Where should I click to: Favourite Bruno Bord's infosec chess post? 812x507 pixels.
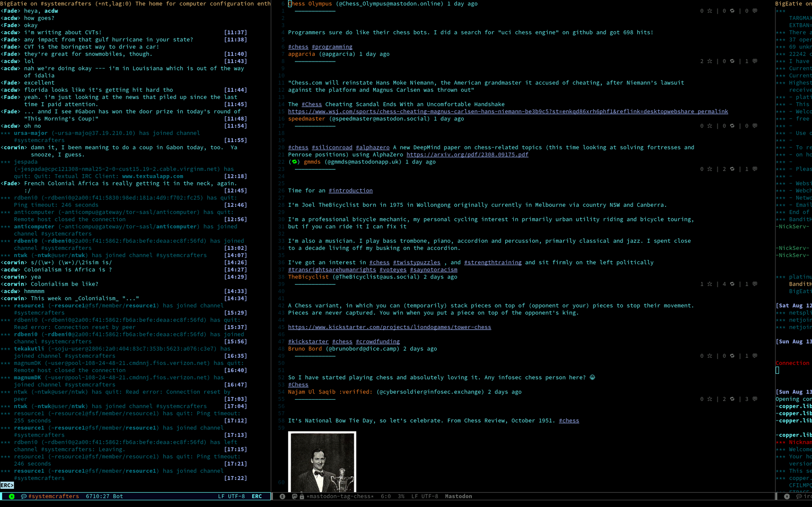[x=709, y=356]
